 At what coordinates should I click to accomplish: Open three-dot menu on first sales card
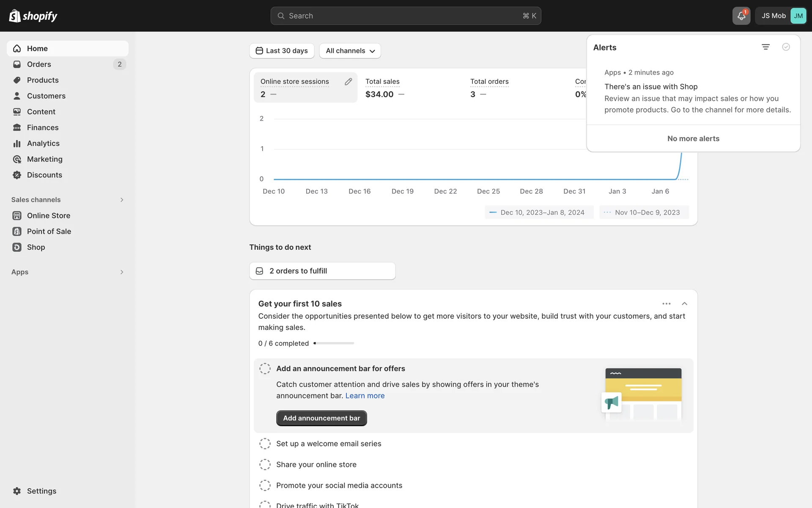(x=667, y=304)
